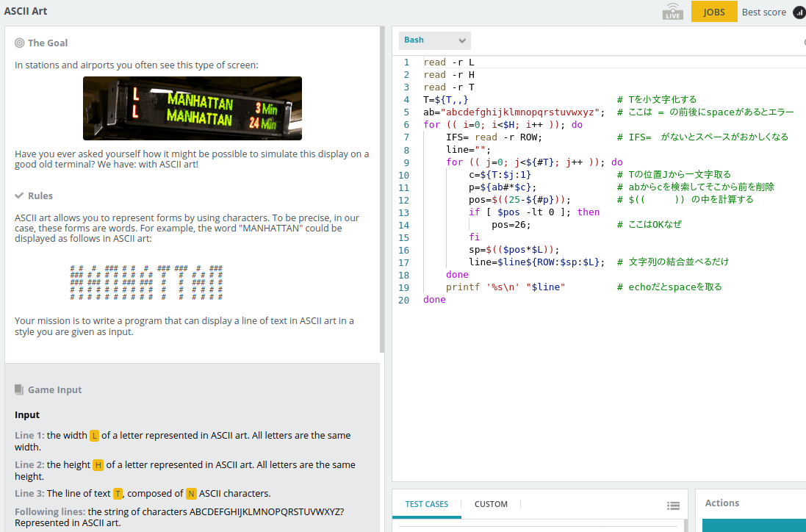Click the LIVE broadcast icon
806x532 pixels.
(672, 12)
